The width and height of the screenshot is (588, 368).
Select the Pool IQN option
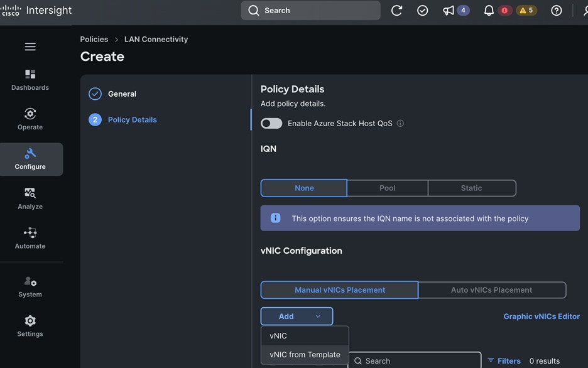click(388, 188)
